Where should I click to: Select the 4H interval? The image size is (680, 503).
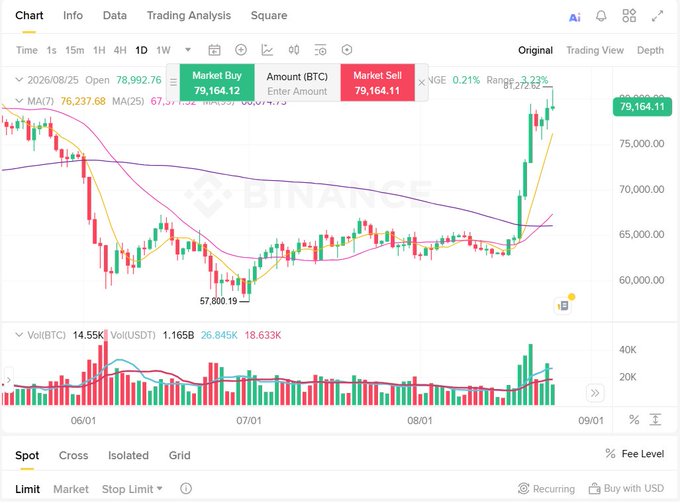pos(120,50)
